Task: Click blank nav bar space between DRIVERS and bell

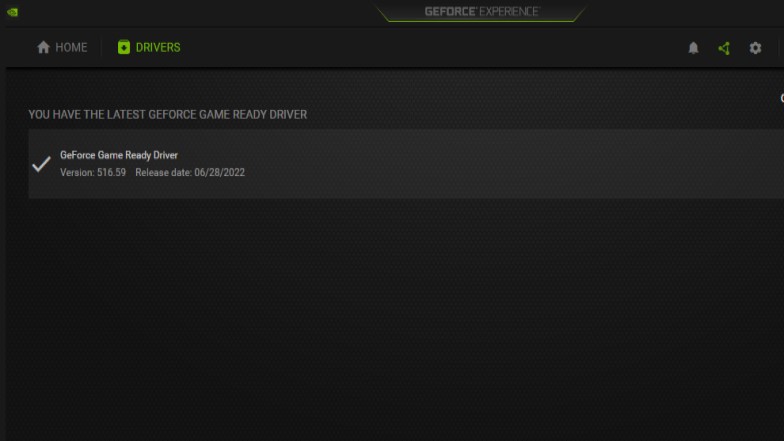Action: [x=430, y=48]
